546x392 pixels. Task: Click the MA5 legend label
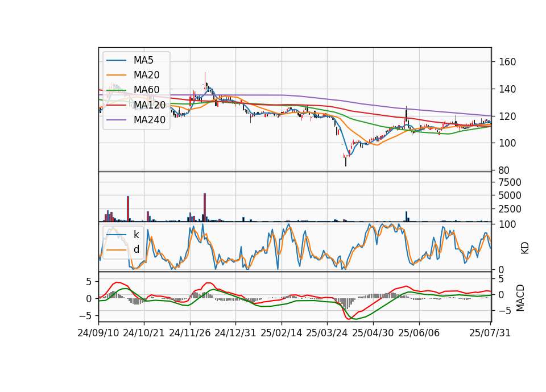click(x=143, y=60)
